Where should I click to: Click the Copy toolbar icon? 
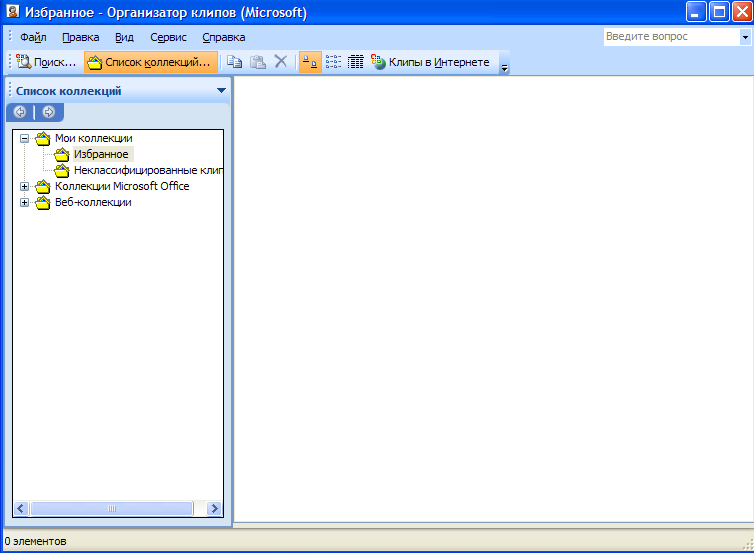click(235, 62)
